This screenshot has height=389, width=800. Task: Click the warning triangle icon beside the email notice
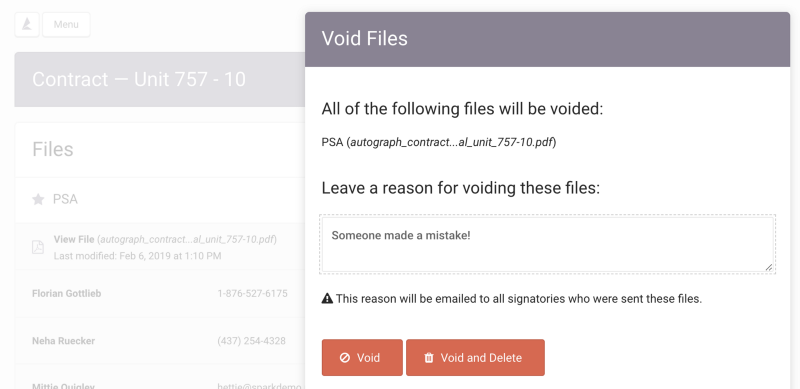click(327, 299)
